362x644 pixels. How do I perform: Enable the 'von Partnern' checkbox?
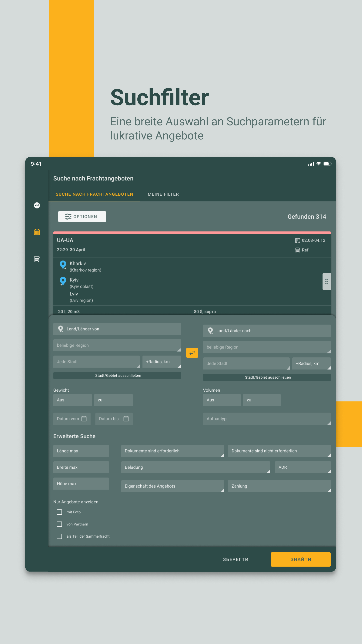coord(59,524)
